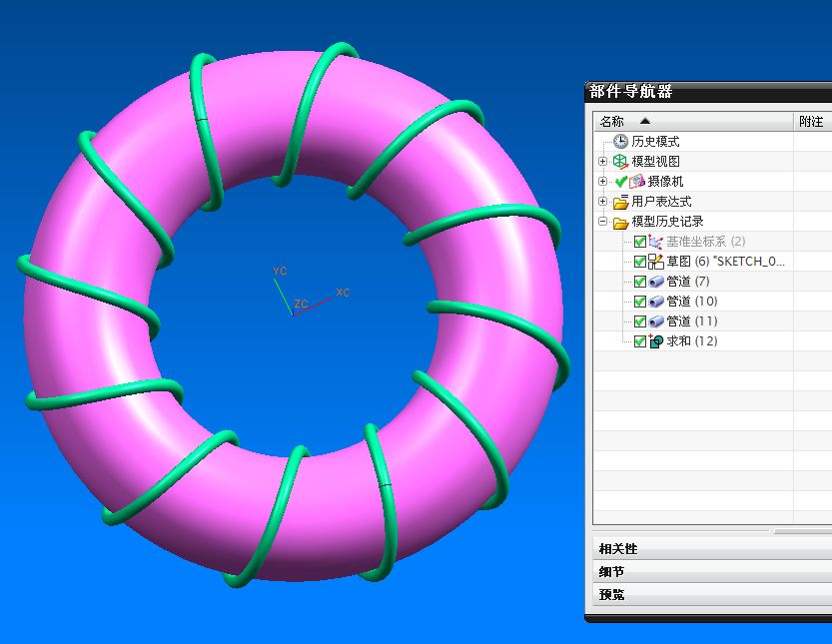The image size is (832, 644).
Task: Click the sort arrow in 名称 header
Action: (644, 122)
